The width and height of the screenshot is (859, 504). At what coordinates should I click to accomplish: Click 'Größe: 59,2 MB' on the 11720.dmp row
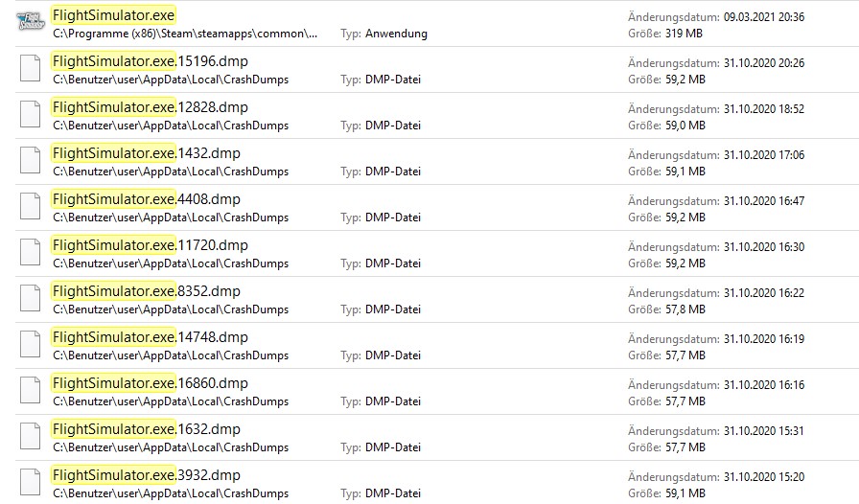click(x=666, y=264)
